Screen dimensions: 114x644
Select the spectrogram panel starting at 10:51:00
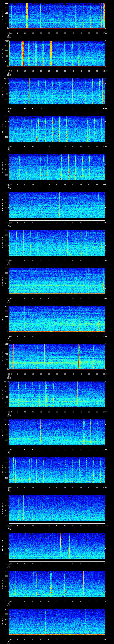pos(57,205)
